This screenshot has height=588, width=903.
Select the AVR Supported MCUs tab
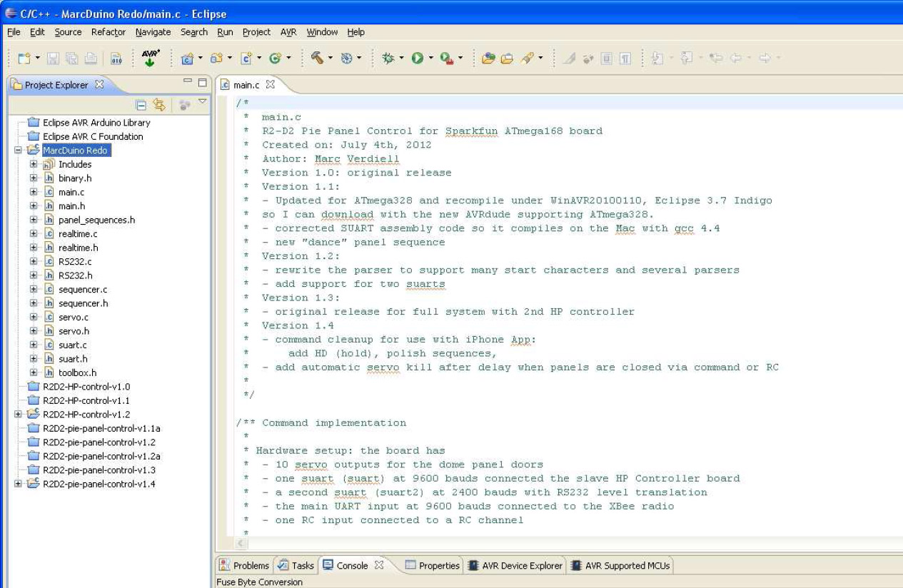pos(627,565)
